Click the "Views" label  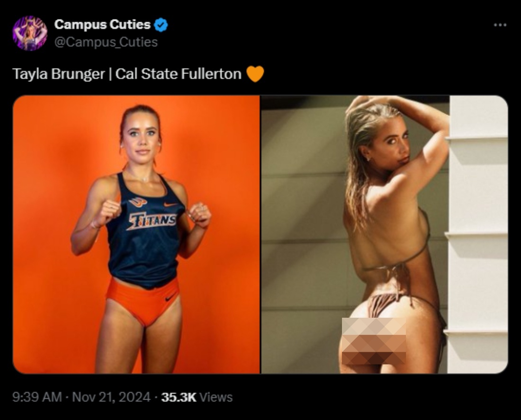(216, 397)
